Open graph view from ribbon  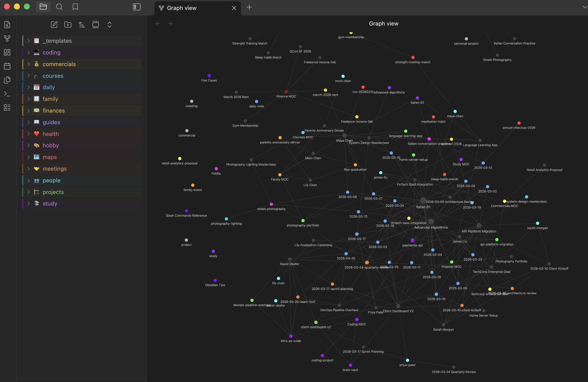7,38
